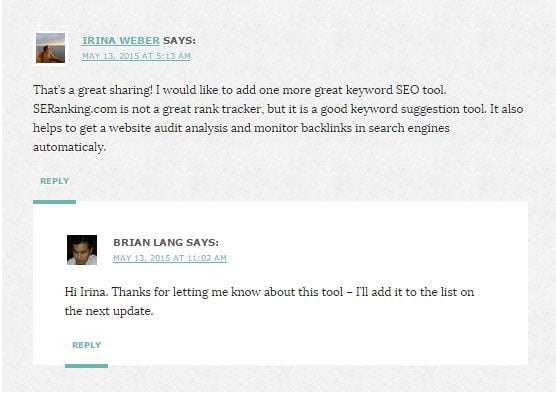Click 'That's a great sharing!' sentence

point(93,90)
